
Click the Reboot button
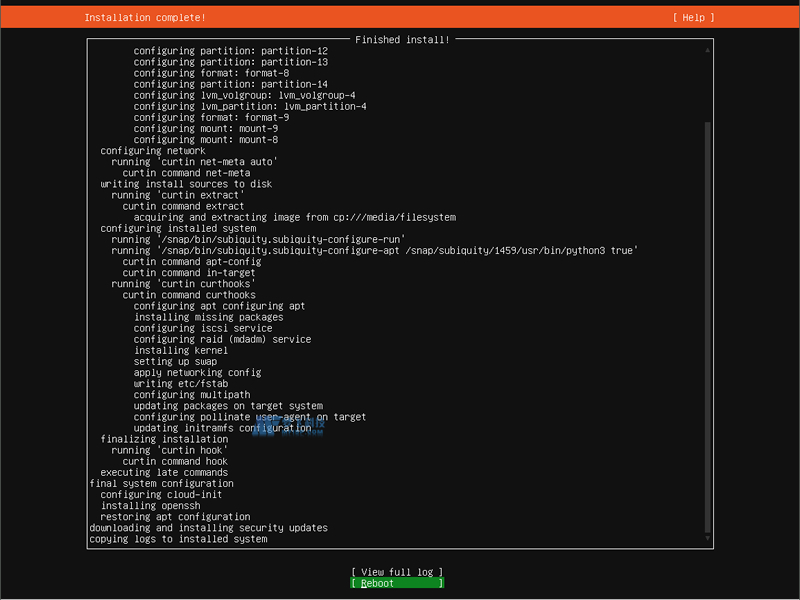[x=397, y=583]
